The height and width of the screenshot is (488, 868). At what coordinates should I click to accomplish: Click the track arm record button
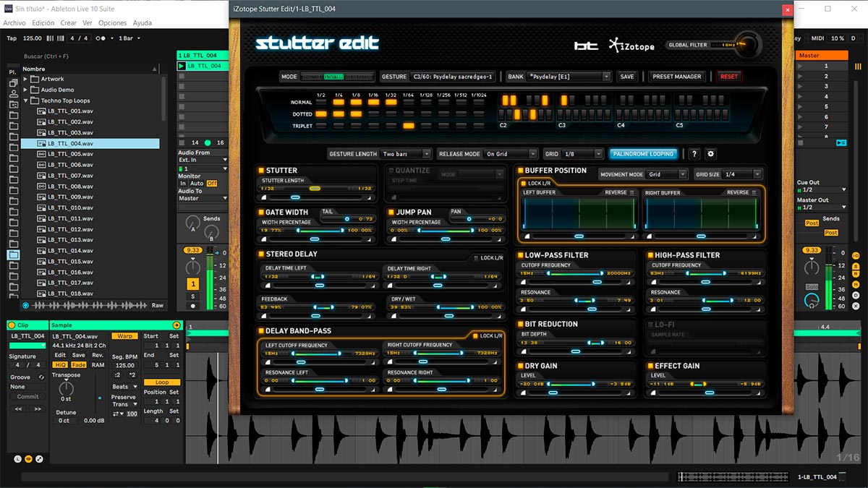[193, 306]
